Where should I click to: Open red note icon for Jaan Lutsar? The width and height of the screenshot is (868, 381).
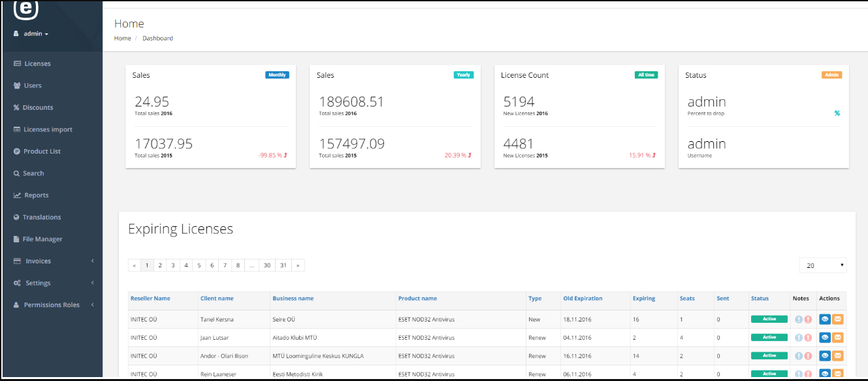[808, 338]
